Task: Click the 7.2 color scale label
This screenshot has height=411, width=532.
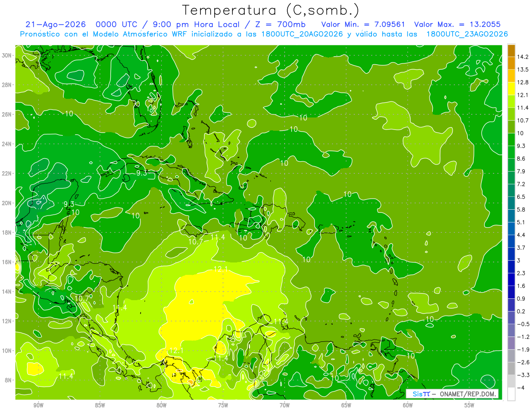Action: 521,184
